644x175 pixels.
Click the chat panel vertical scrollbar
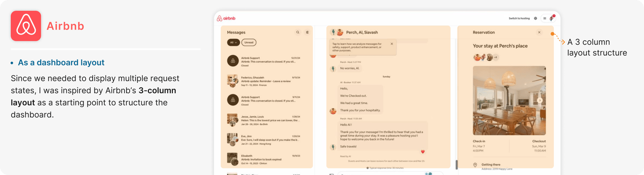click(x=456, y=164)
